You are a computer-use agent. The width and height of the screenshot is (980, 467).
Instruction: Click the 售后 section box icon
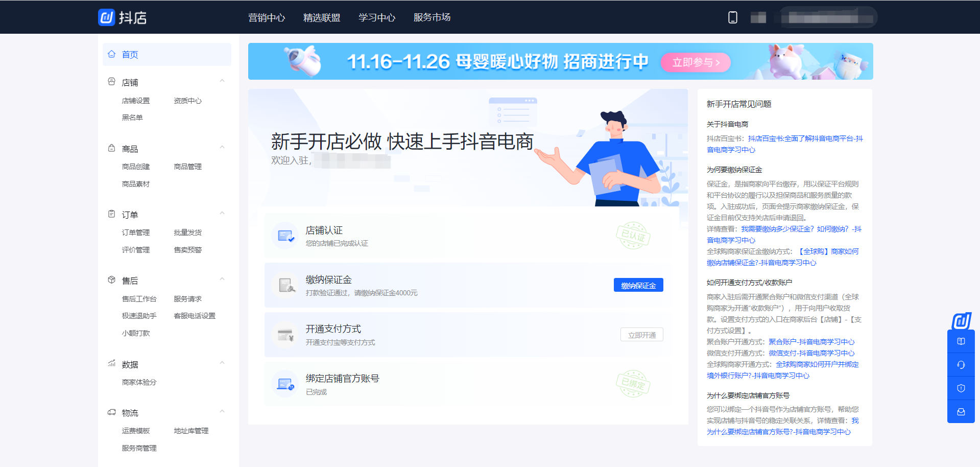point(112,280)
